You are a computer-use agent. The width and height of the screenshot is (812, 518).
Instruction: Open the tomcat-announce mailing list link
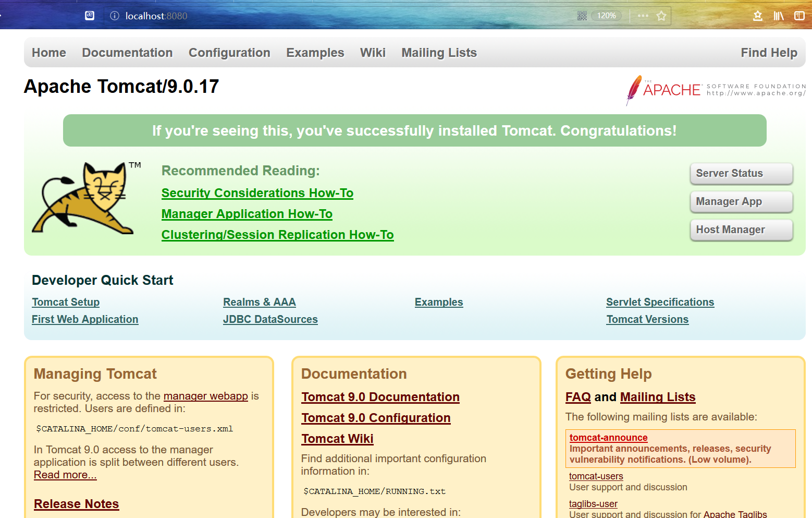coord(609,438)
